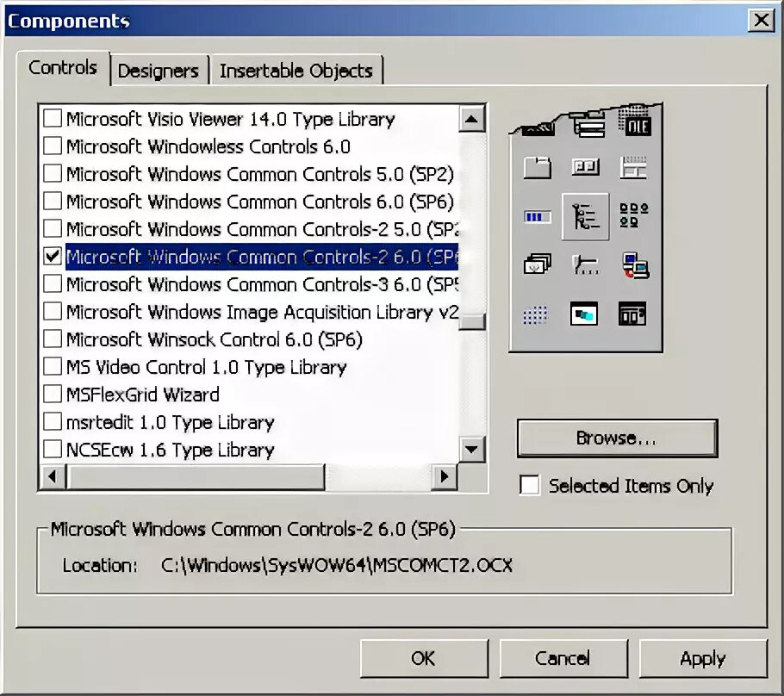Click the Cancel button
The image size is (784, 696).
coord(563,658)
